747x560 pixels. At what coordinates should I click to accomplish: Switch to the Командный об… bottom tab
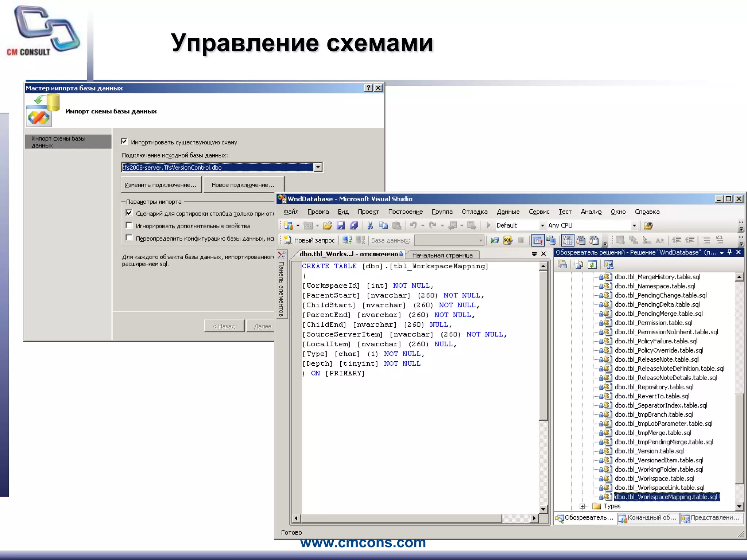(x=648, y=518)
